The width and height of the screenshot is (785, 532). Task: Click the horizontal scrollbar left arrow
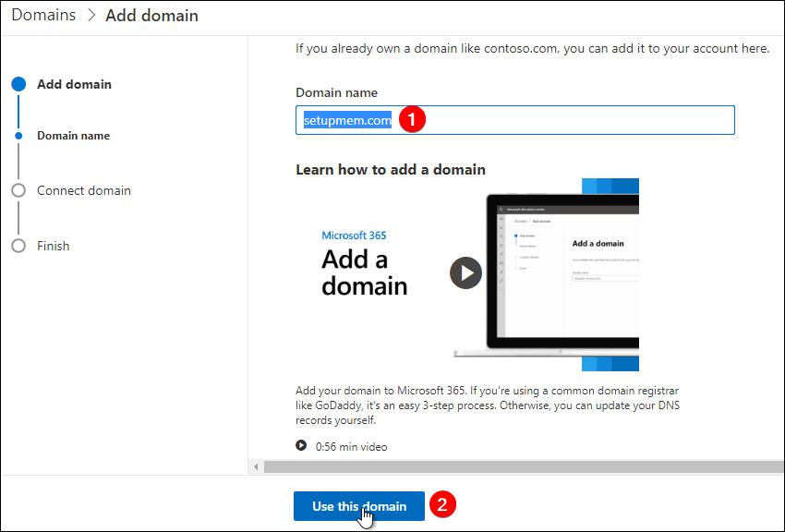(x=256, y=467)
